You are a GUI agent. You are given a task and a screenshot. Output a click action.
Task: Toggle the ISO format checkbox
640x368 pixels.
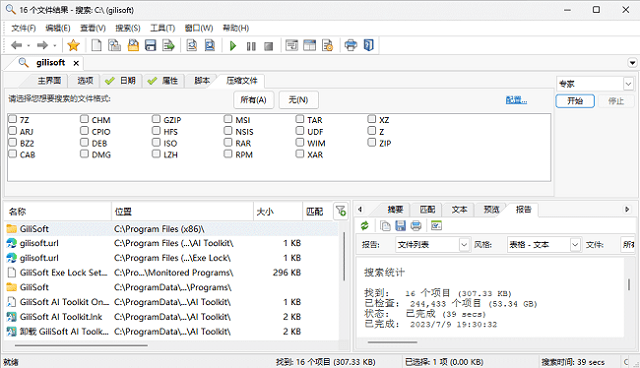click(x=156, y=142)
